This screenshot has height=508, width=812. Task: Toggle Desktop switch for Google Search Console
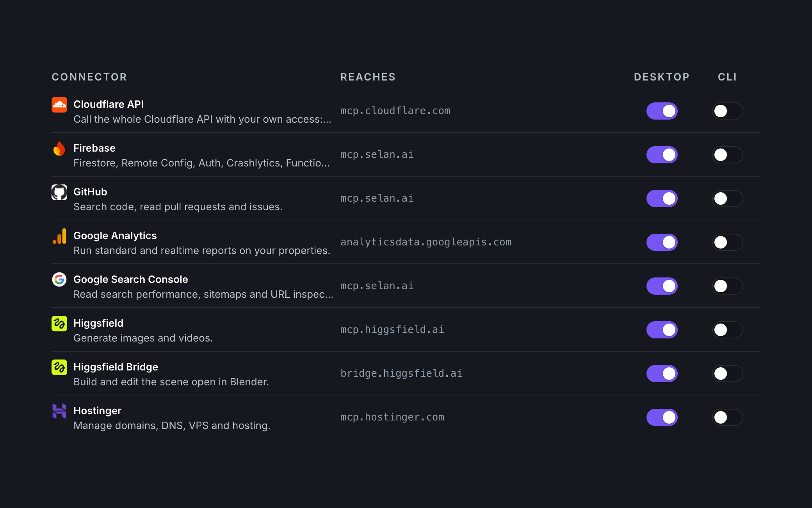(x=662, y=286)
